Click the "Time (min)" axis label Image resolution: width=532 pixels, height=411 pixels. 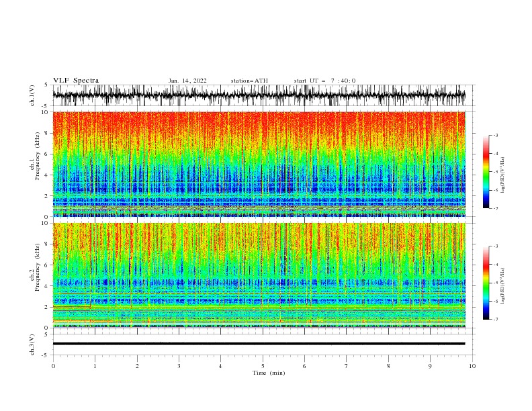[x=269, y=373]
